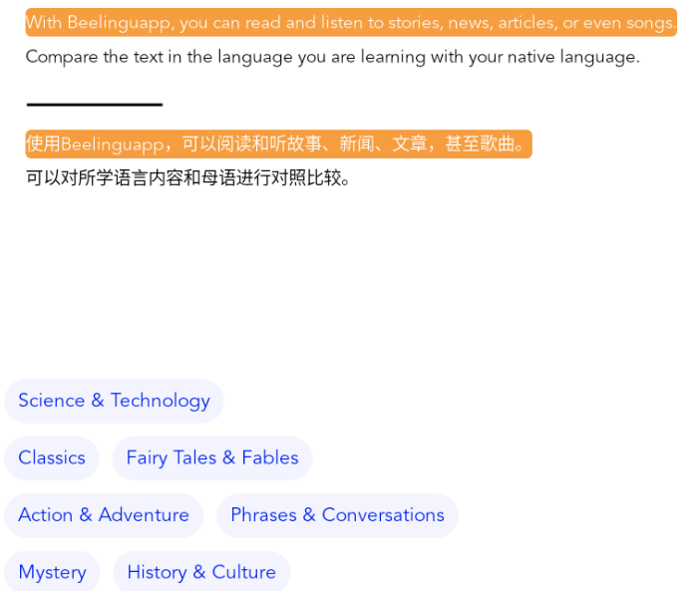Tap the Action & Adventure chip
The height and width of the screenshot is (591, 700).
click(104, 515)
